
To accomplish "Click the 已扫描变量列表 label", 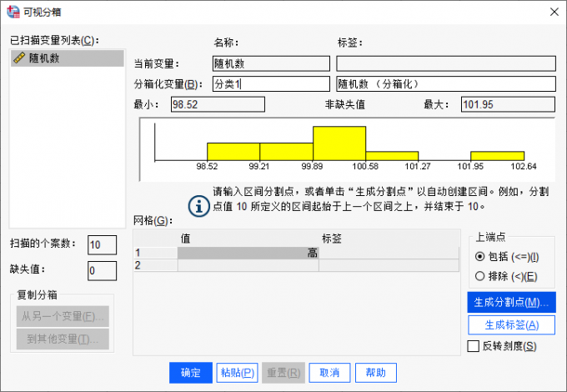I will 54,41.
